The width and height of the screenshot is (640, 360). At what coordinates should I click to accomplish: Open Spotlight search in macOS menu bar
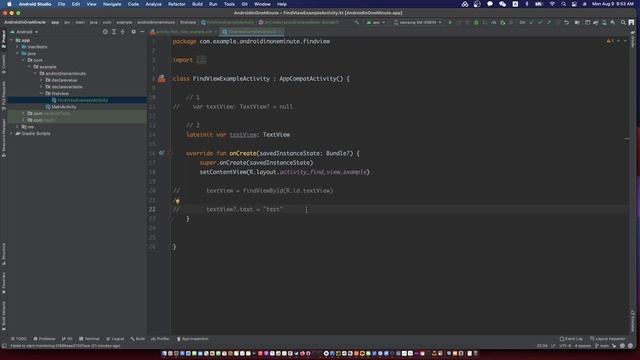pos(563,4)
